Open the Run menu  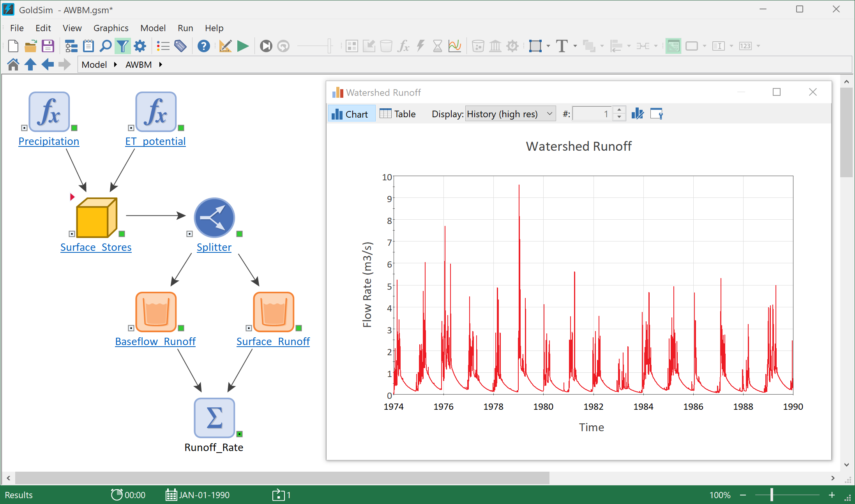(x=185, y=28)
